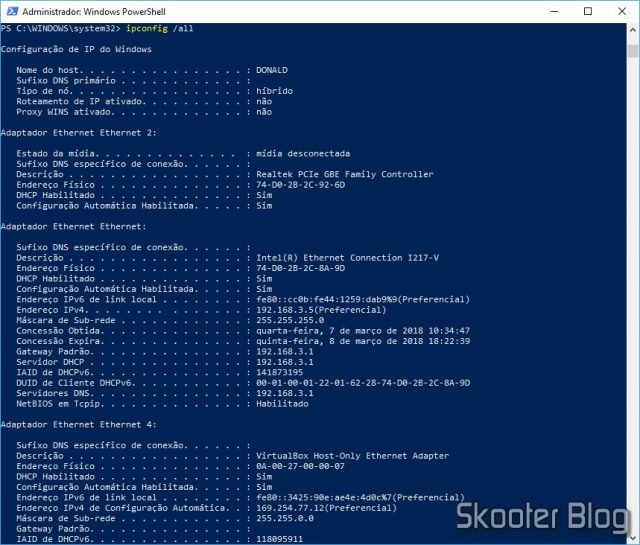Click the 'ipconfig /all' command text

[x=159, y=28]
